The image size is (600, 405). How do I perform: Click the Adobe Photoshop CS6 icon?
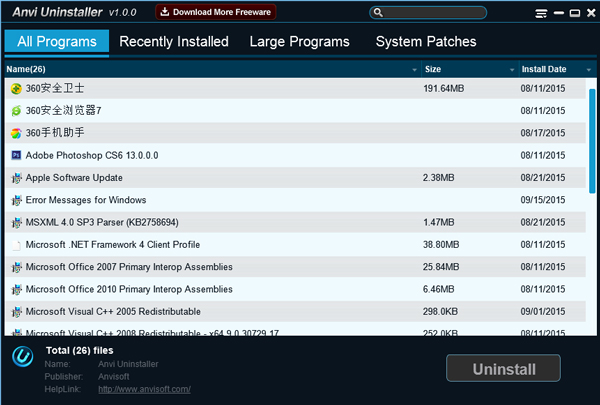(16, 155)
